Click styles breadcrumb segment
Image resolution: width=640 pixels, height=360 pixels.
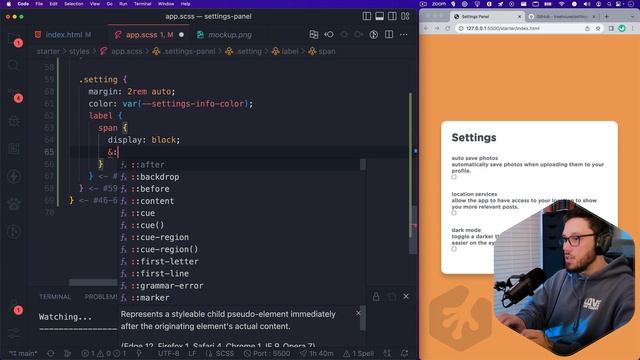point(79,51)
